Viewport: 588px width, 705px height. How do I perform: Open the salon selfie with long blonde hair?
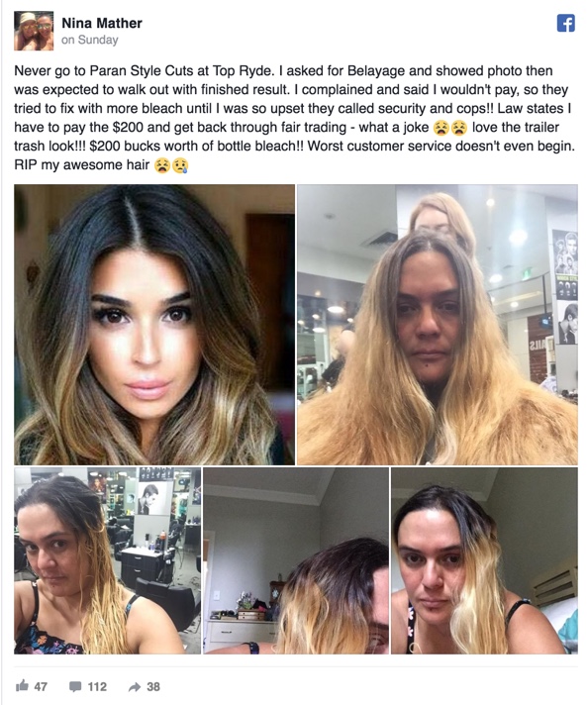pos(438,325)
